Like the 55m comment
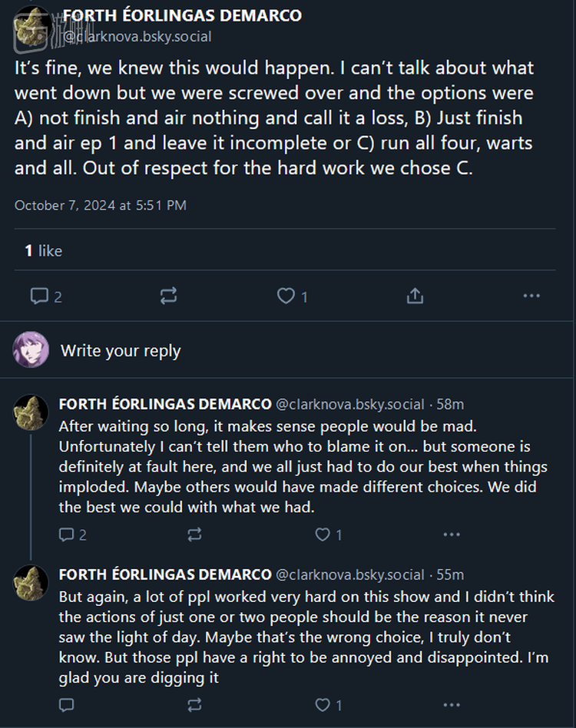 coord(323,704)
